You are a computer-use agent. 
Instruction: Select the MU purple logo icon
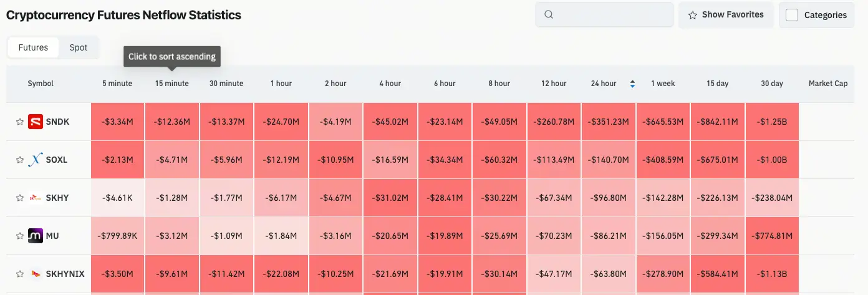[36, 236]
